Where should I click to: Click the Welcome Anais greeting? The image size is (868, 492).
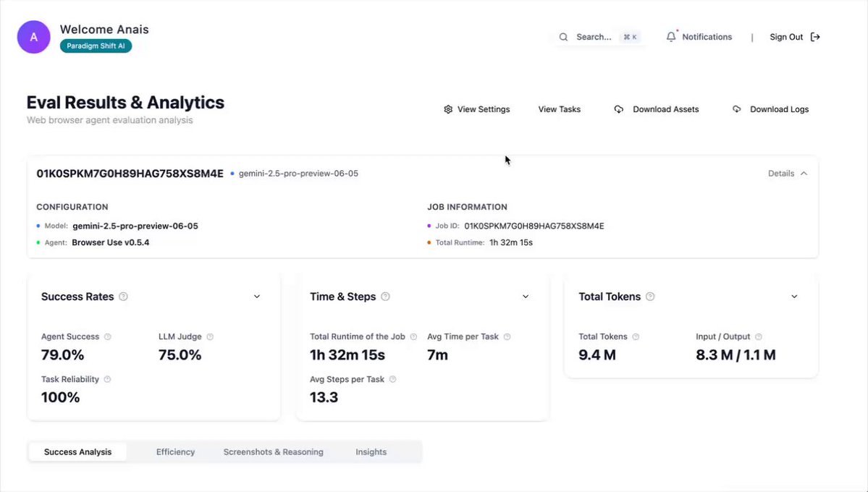(104, 30)
